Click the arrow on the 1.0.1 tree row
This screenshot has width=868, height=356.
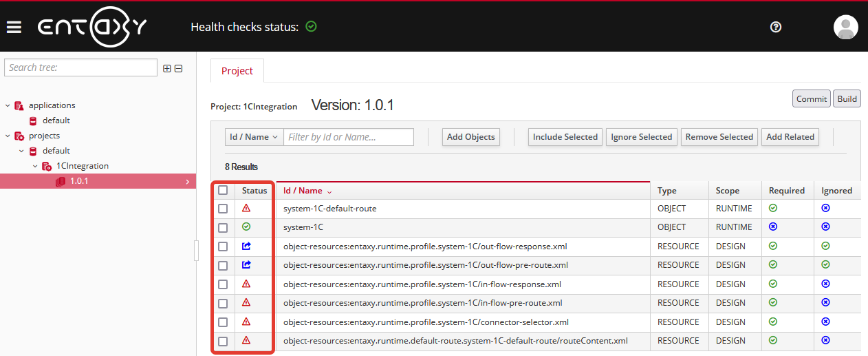tap(187, 181)
